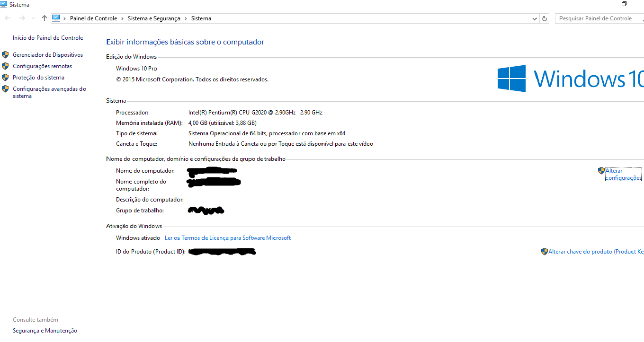Expand chevron before Painel de Controle breadcrumb
The height and width of the screenshot is (342, 644).
pos(65,18)
